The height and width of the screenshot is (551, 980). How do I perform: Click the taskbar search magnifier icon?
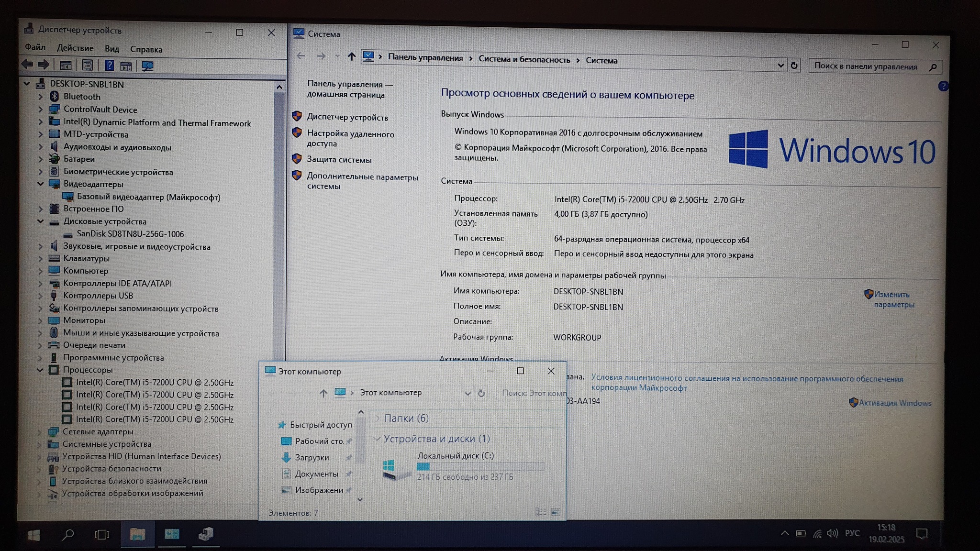click(68, 534)
